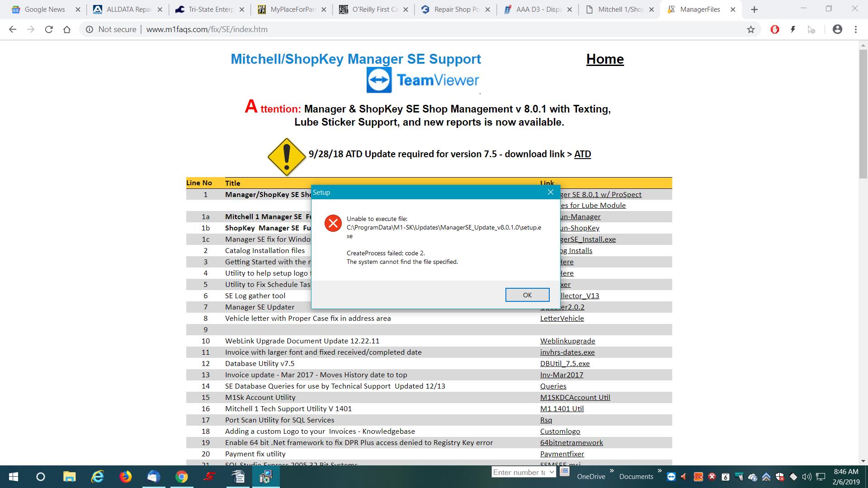
Task: Open the taskbar clock and date
Action: [x=845, y=477]
